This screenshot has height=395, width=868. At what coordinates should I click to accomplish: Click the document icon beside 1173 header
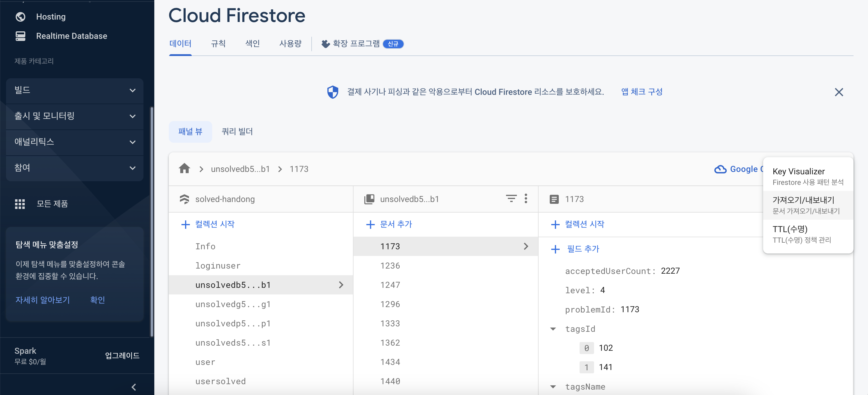(554, 199)
